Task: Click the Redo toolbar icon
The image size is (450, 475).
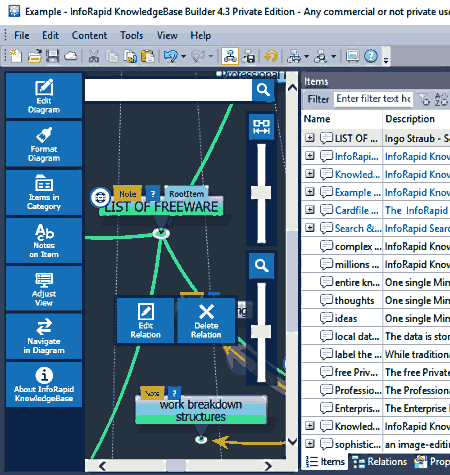Action: click(x=198, y=56)
